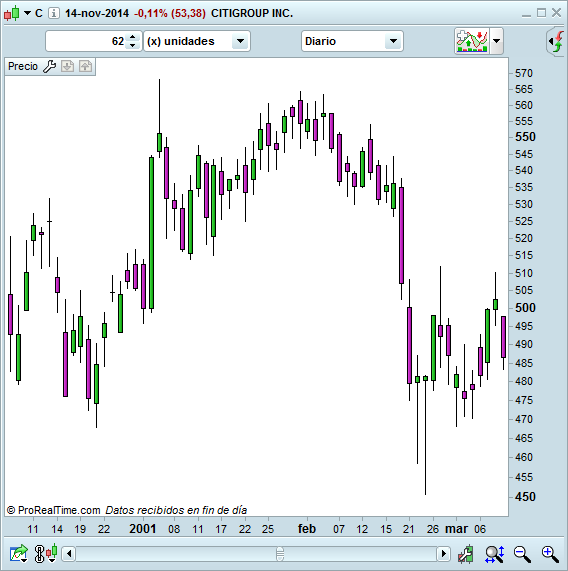The width and height of the screenshot is (568, 571).
Task: Click the zoom in magnifier icon
Action: point(550,554)
